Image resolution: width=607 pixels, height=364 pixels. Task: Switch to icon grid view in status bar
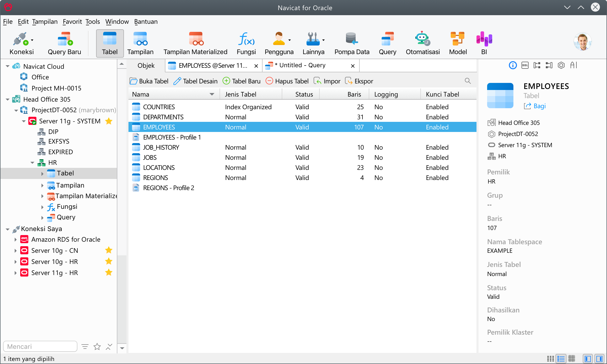pyautogui.click(x=551, y=359)
